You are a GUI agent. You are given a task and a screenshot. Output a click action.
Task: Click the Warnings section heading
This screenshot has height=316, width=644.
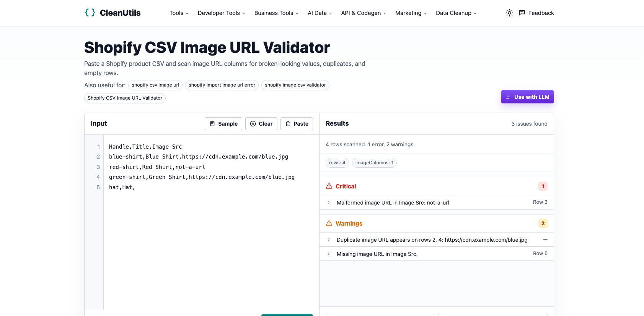pyautogui.click(x=349, y=223)
